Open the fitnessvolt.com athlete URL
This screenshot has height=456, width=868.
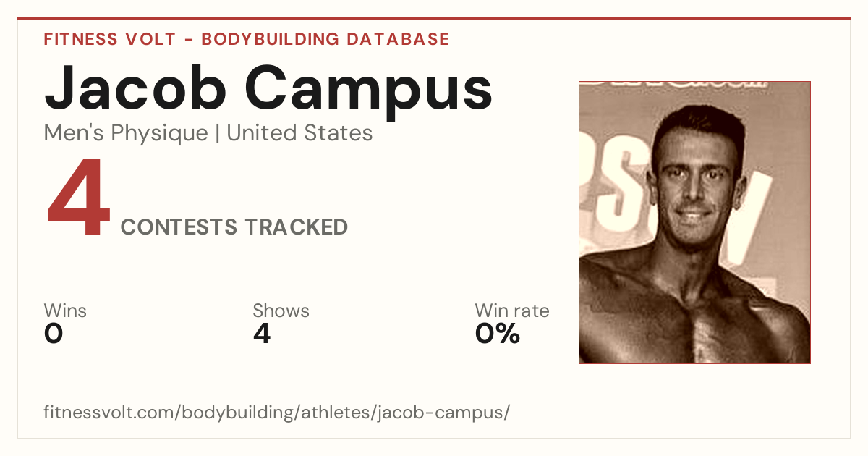pos(277,413)
